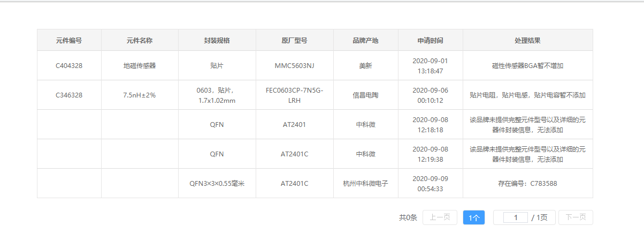Click the 上一页 previous page button
644x241 pixels.
[x=440, y=217]
